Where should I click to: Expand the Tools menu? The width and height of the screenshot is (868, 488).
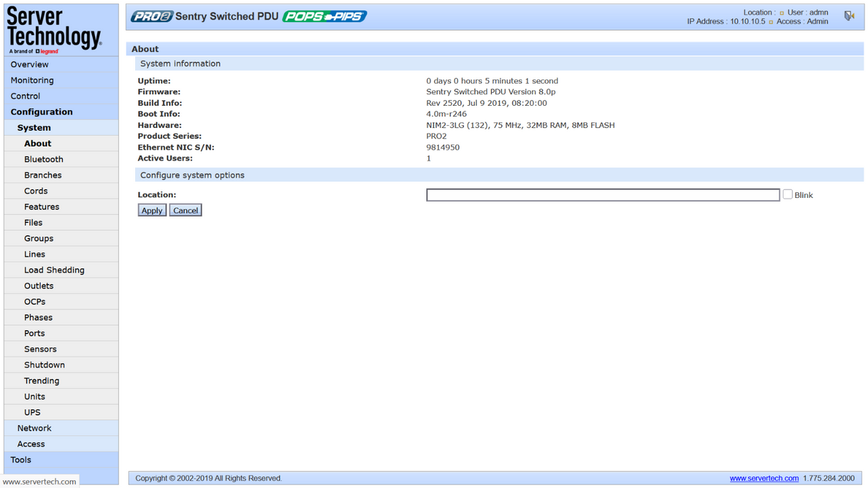click(x=61, y=459)
